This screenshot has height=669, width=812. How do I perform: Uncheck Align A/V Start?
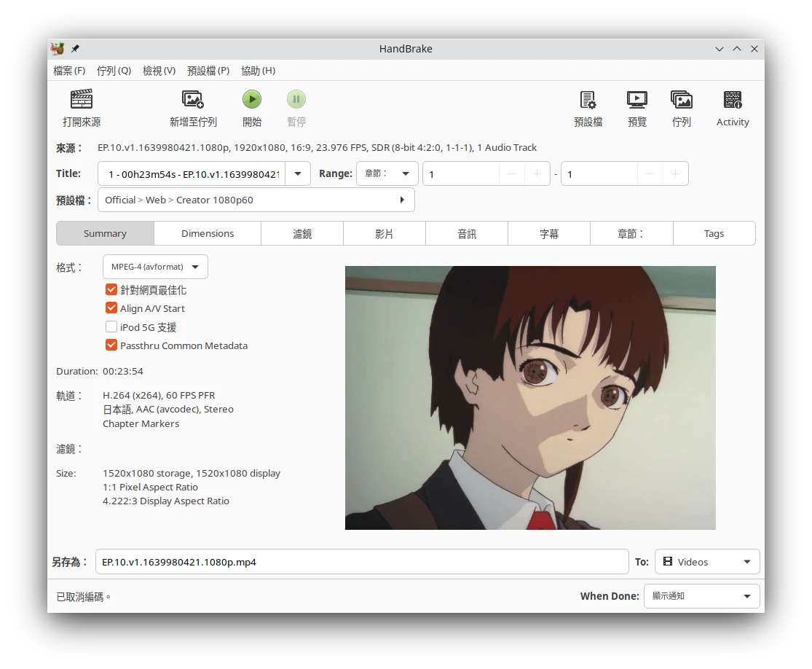point(111,308)
